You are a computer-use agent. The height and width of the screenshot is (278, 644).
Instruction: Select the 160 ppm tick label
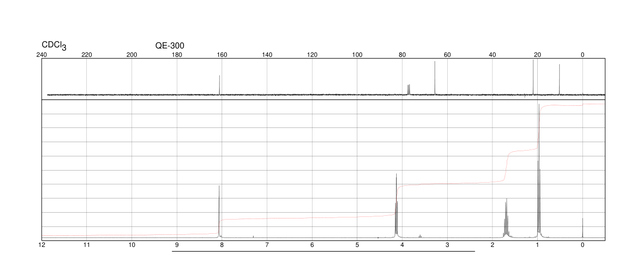tap(222, 55)
